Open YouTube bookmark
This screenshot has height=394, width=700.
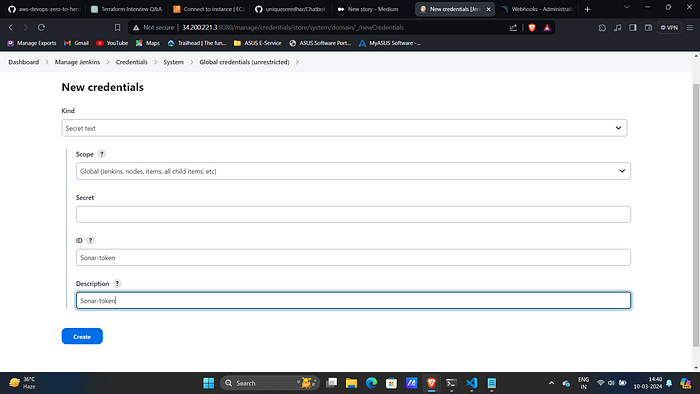(112, 43)
